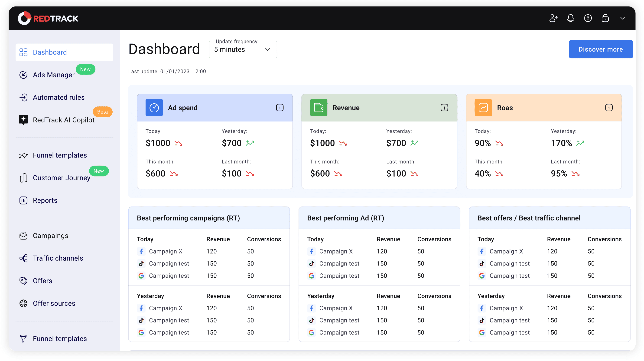Click the Roas card info icon

point(608,108)
